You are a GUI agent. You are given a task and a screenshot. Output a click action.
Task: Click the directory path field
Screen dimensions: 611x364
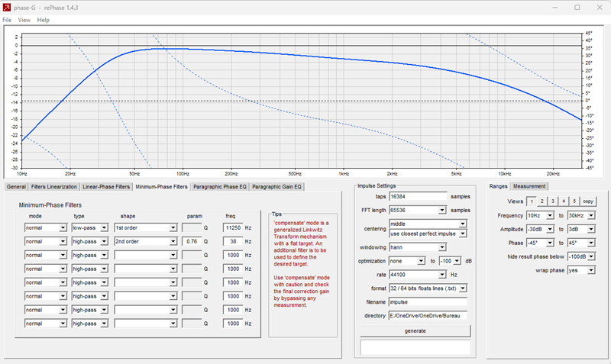tap(428, 316)
